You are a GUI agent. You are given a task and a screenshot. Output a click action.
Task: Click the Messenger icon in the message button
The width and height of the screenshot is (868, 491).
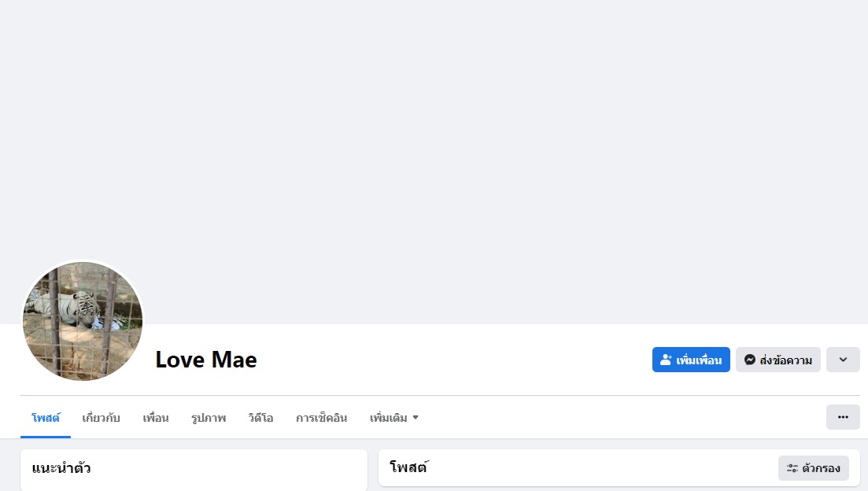click(x=750, y=360)
